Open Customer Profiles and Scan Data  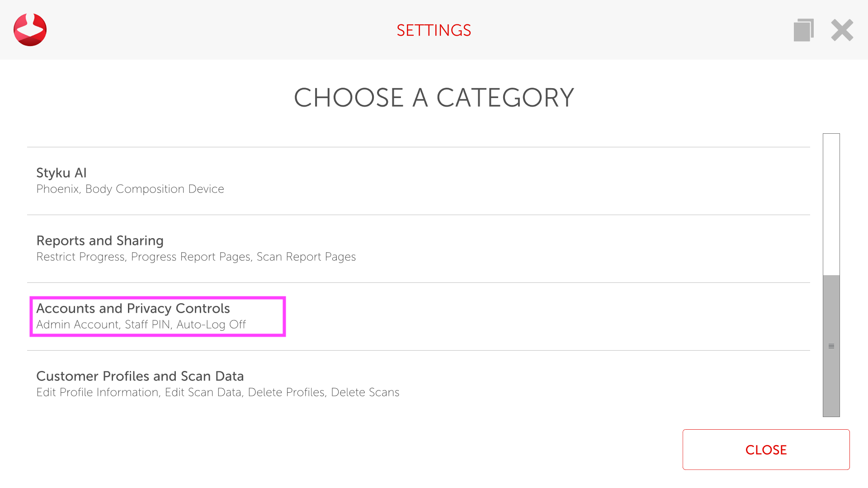(x=140, y=376)
